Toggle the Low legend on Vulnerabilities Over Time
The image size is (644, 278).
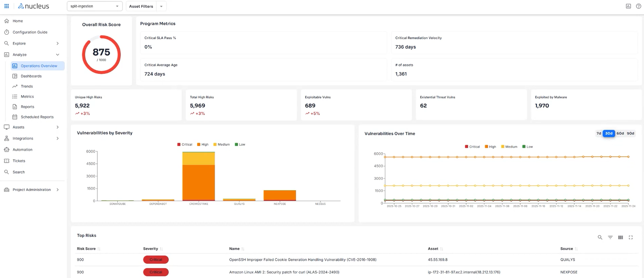click(x=528, y=147)
